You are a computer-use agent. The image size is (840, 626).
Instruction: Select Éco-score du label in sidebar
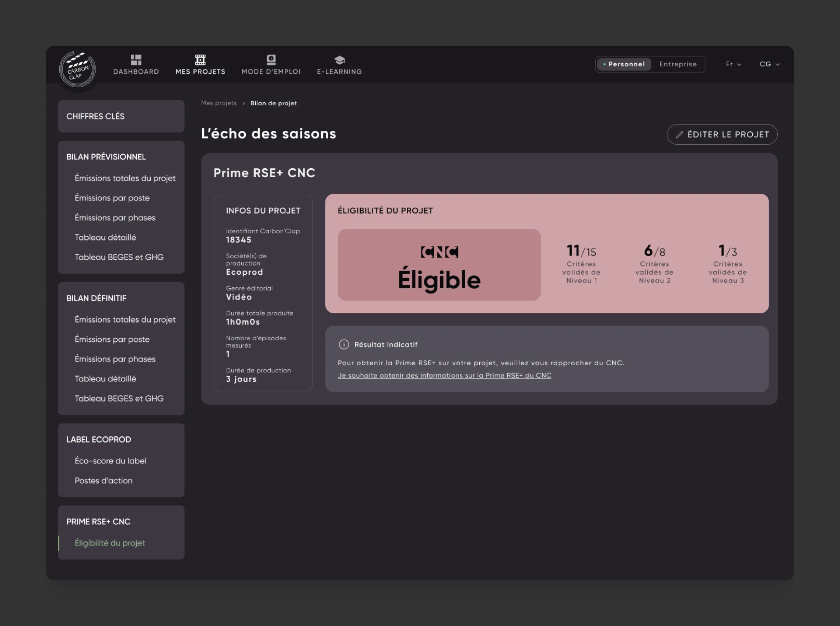click(110, 461)
